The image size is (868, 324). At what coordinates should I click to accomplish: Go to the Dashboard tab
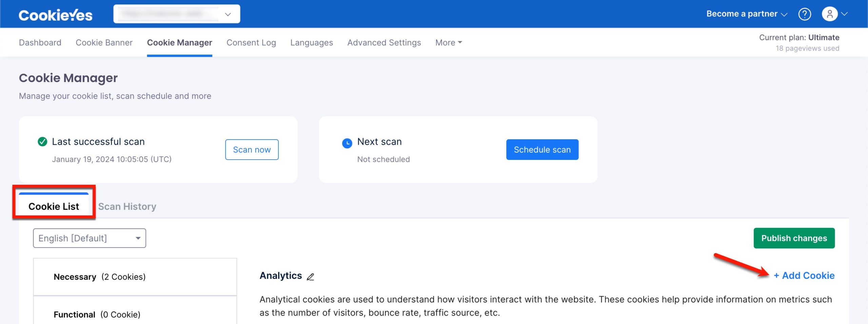(40, 42)
